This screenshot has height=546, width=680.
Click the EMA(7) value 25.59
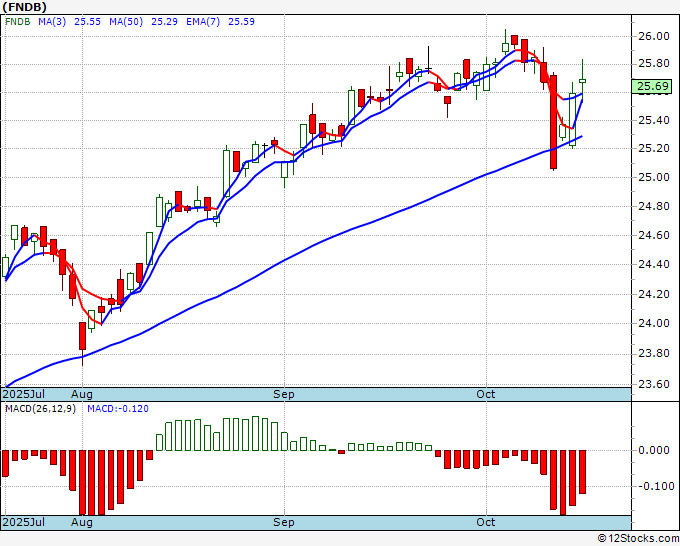241,22
